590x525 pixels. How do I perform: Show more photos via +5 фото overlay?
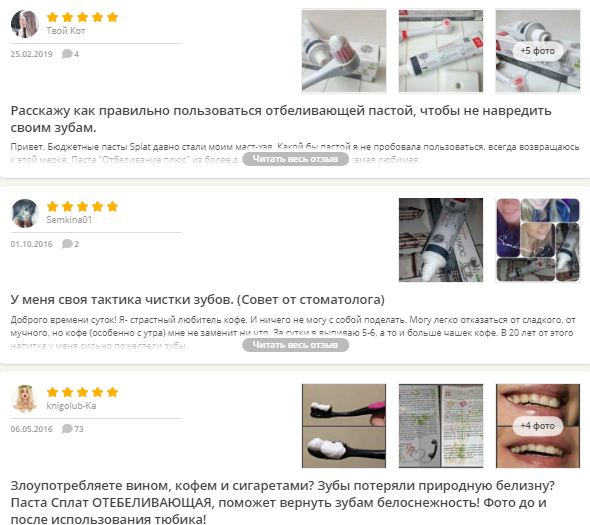point(538,51)
